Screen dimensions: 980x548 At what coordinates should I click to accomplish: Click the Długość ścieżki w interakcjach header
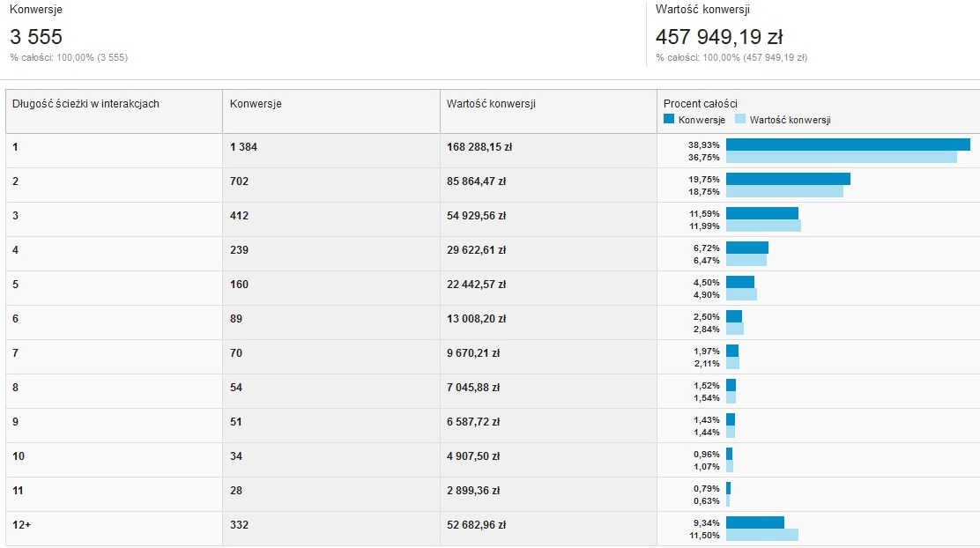85,104
